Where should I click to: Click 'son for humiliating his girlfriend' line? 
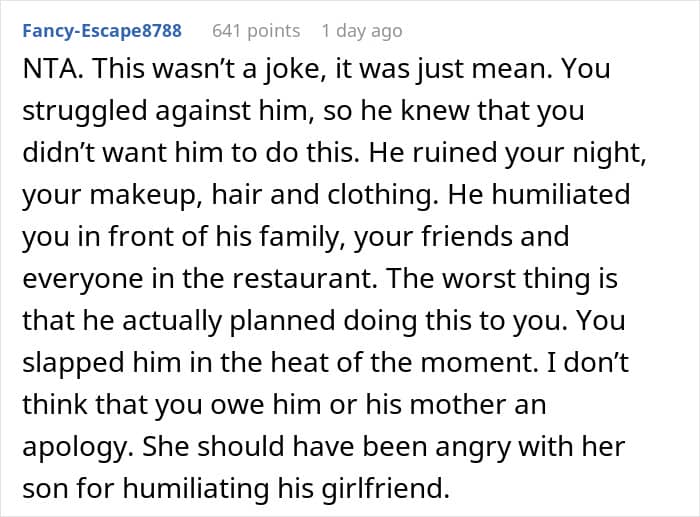coord(236,488)
